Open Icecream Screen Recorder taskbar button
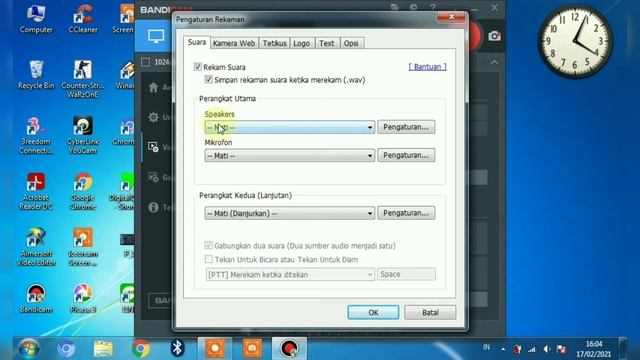Image resolution: width=640 pixels, height=360 pixels. (215, 349)
